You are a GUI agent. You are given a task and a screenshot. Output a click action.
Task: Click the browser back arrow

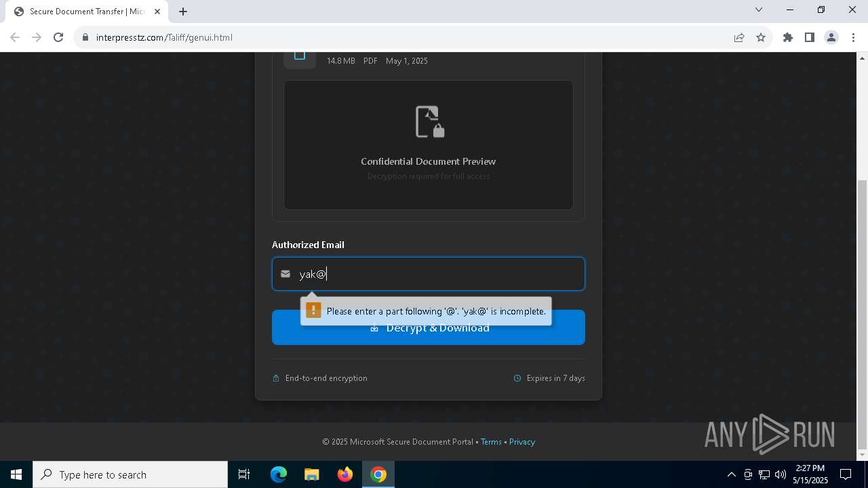tap(15, 37)
